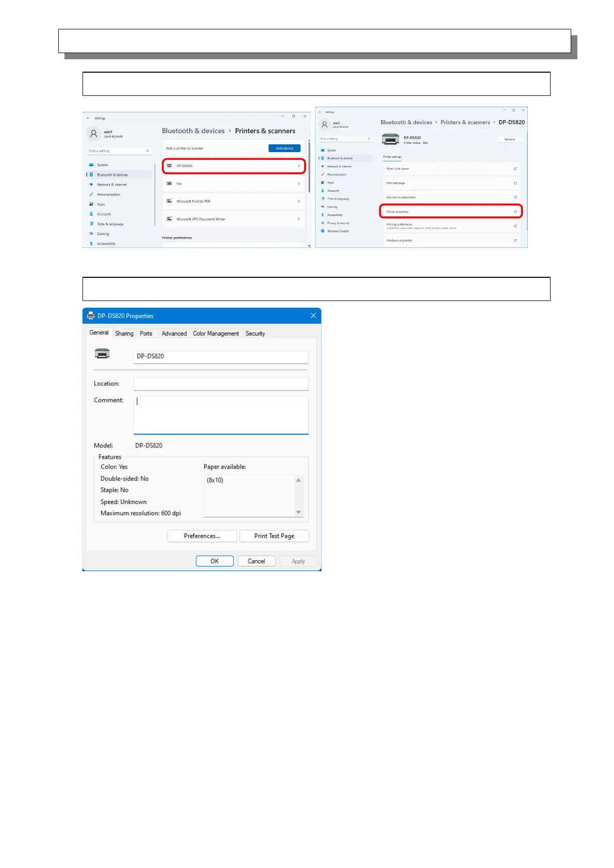Click search magnifier icon in DP-DS820 settings window
Viewport: 614px width, 868px height.
click(369, 139)
